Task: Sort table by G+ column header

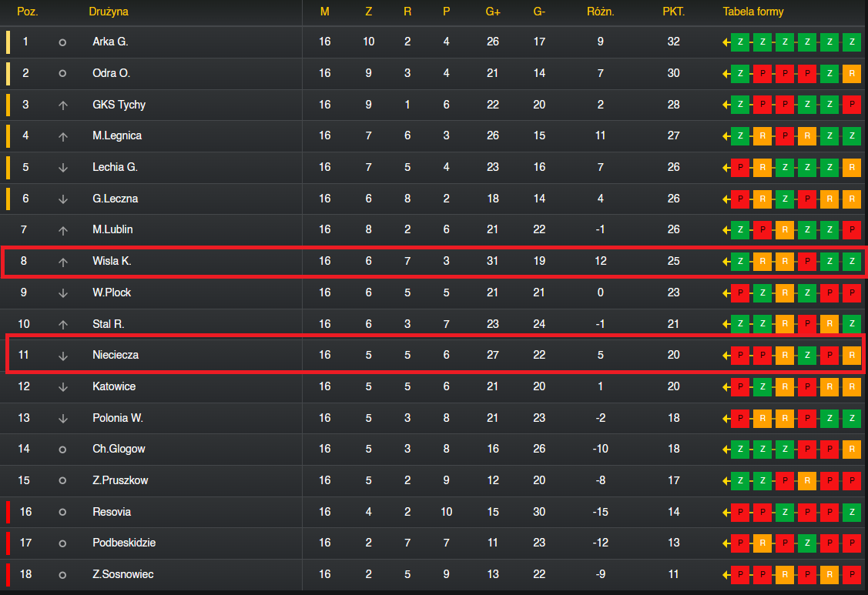Action: click(493, 12)
